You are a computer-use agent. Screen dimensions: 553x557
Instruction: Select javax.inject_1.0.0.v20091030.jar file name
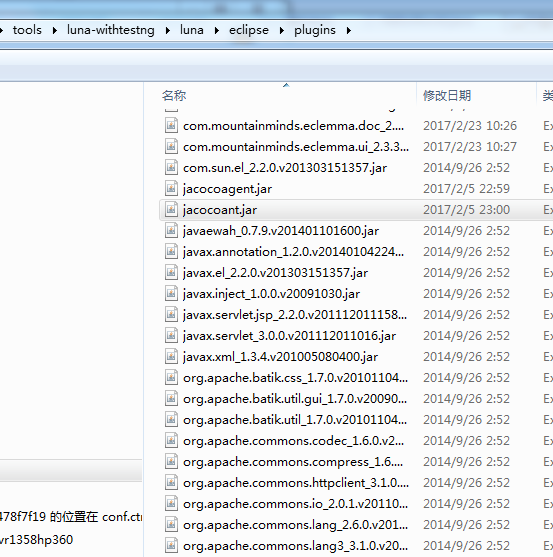coord(271,294)
